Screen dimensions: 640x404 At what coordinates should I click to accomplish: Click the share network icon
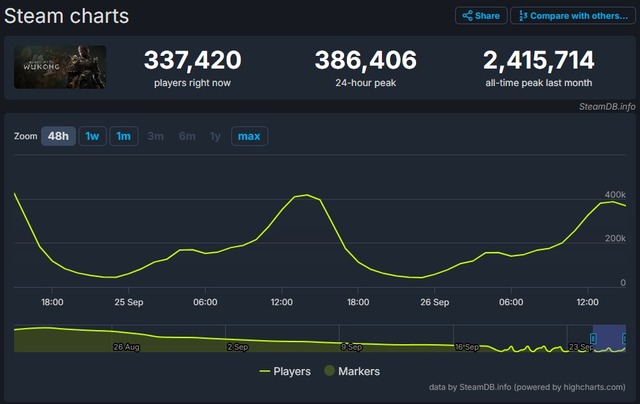(x=467, y=16)
